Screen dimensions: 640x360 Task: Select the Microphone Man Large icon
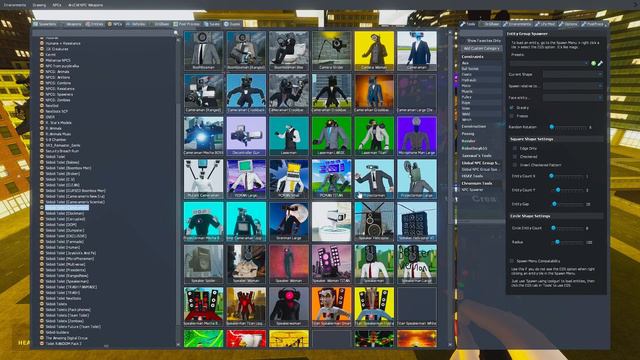click(417, 136)
